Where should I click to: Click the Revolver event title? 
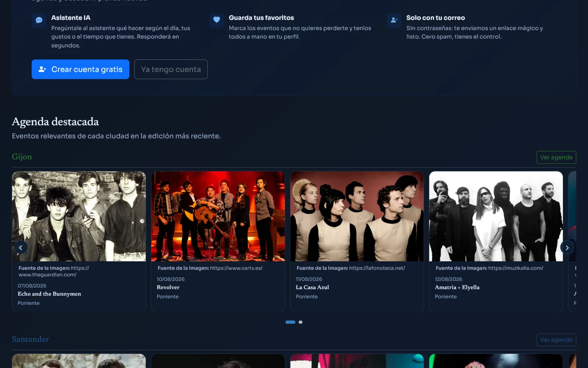(x=168, y=287)
